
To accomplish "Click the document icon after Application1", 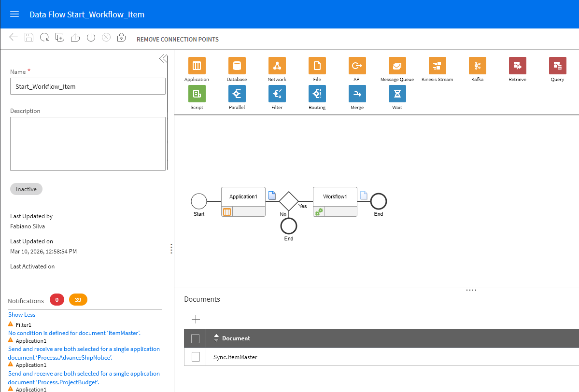I will tap(272, 195).
